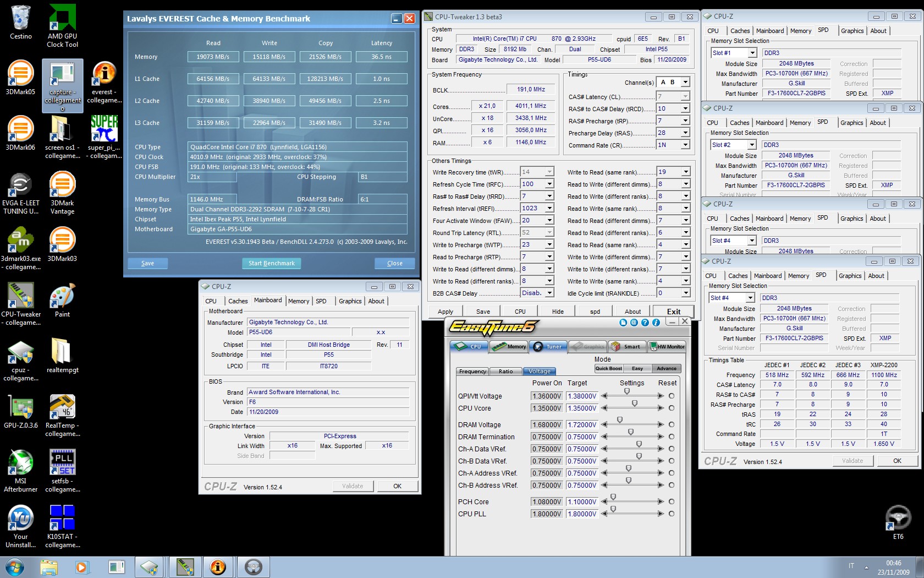Open the RealTemp desktop shortcut

pyautogui.click(x=62, y=416)
